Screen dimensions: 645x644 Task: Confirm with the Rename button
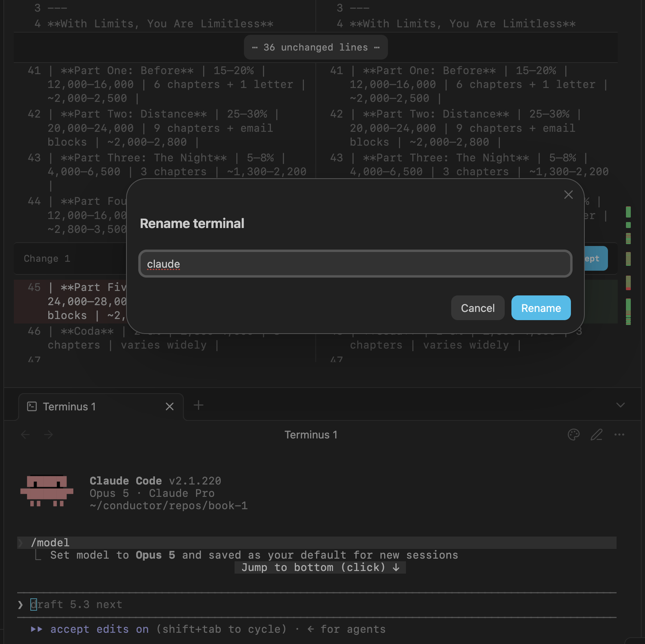541,308
